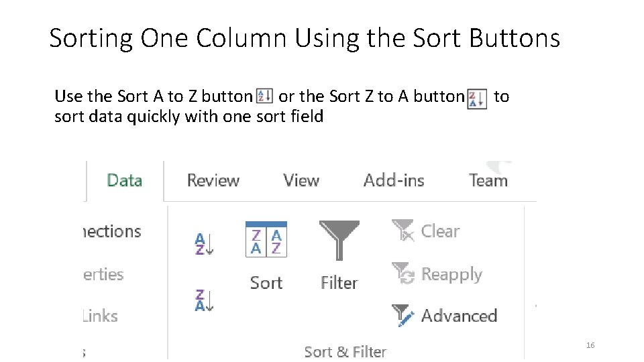The height and width of the screenshot is (362, 644).
Task: Toggle the Filter funnel icon
Action: [339, 239]
